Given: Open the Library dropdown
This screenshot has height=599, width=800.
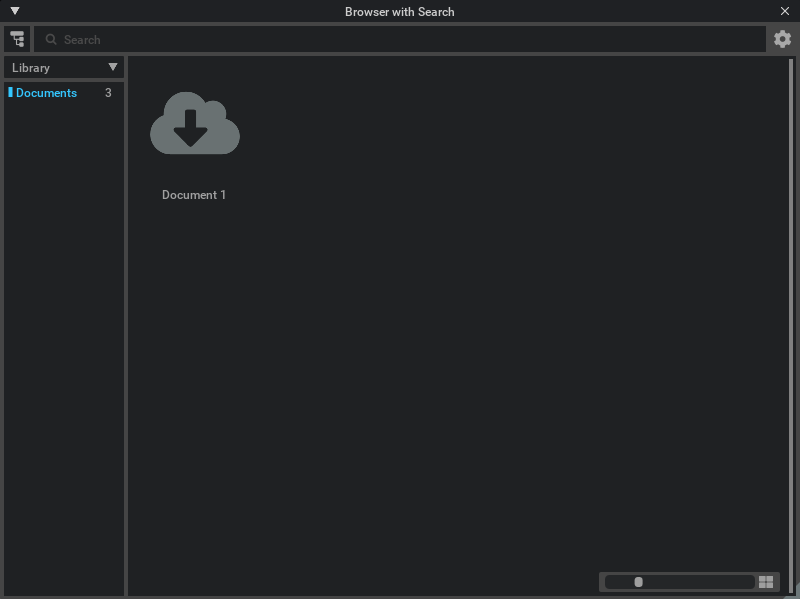Looking at the screenshot, I should tap(60, 67).
